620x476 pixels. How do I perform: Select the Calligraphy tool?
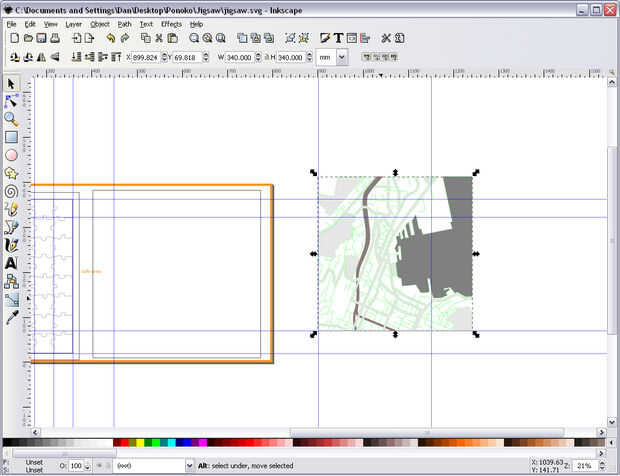11,245
